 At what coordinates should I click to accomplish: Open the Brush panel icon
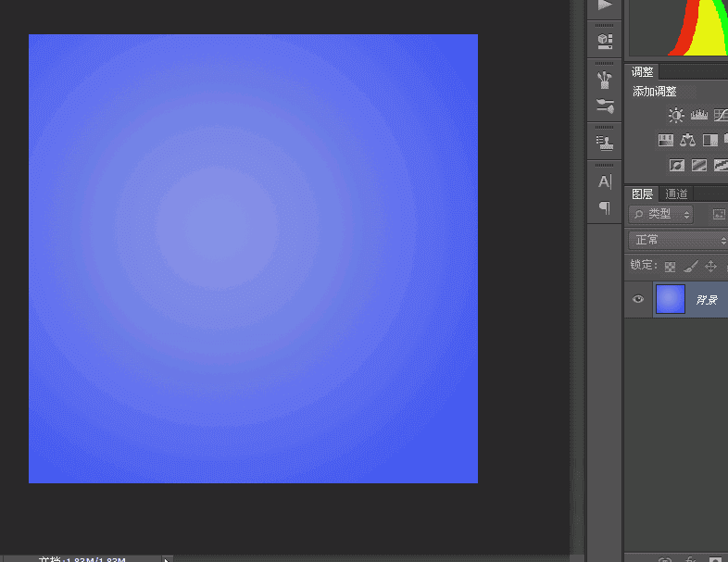(605, 81)
